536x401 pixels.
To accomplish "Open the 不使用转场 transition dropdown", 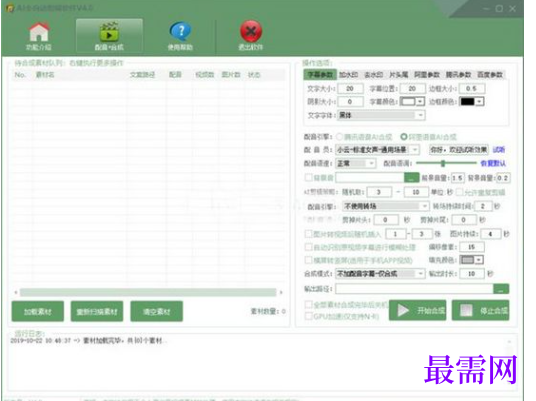I will click(x=385, y=206).
